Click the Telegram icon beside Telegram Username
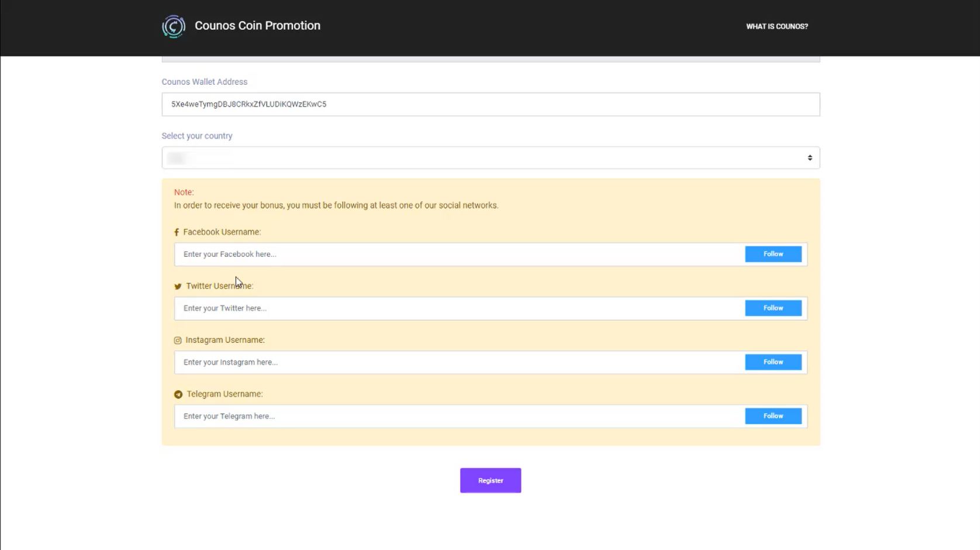980x550 pixels. point(178,394)
